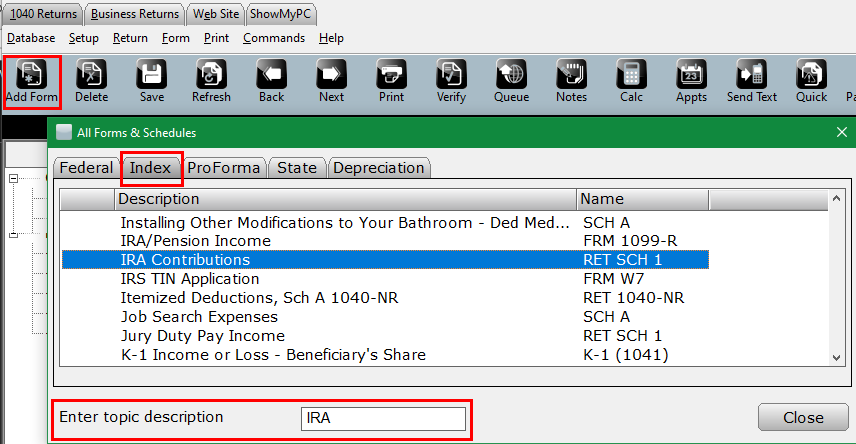Open the Commands menu
Screen dimensions: 856x444
pos(273,38)
